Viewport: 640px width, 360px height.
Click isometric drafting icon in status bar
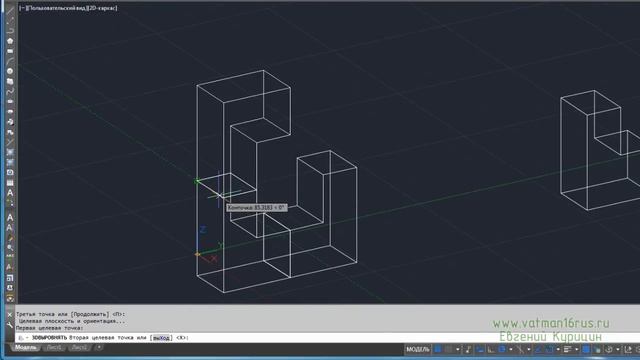pyautogui.click(x=519, y=349)
